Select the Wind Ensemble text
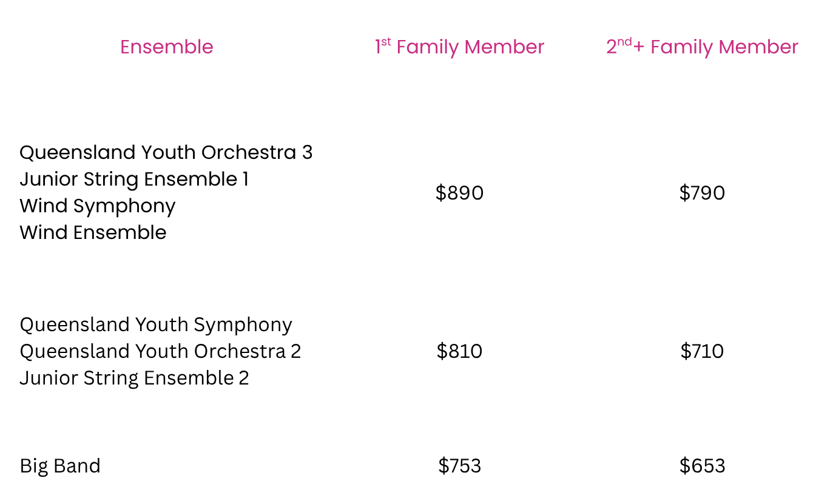This screenshot has height=504, width=819. tap(93, 233)
